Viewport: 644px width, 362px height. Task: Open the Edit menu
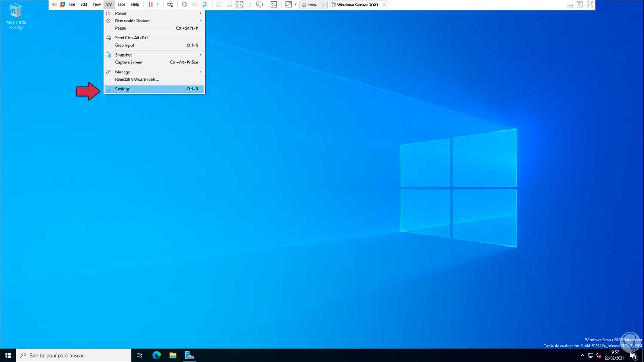point(84,5)
